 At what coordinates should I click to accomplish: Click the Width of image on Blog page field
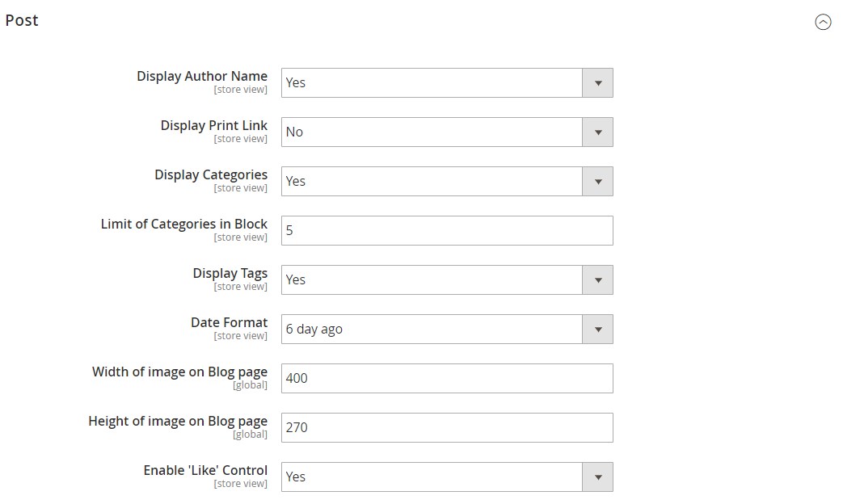point(447,378)
